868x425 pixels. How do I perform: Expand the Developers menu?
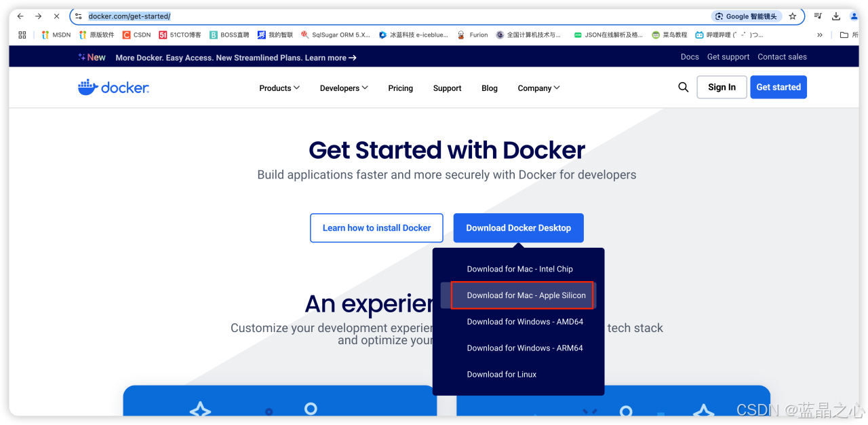coord(344,88)
